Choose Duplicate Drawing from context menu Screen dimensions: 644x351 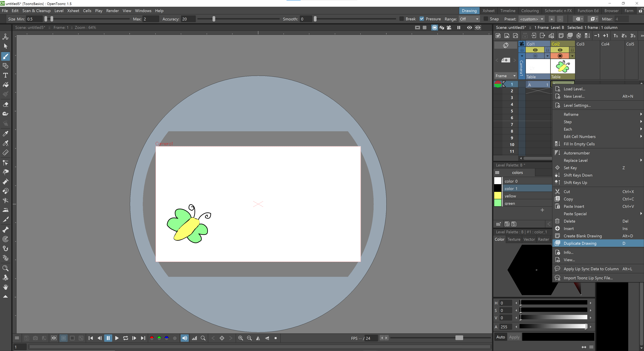[x=598, y=243]
